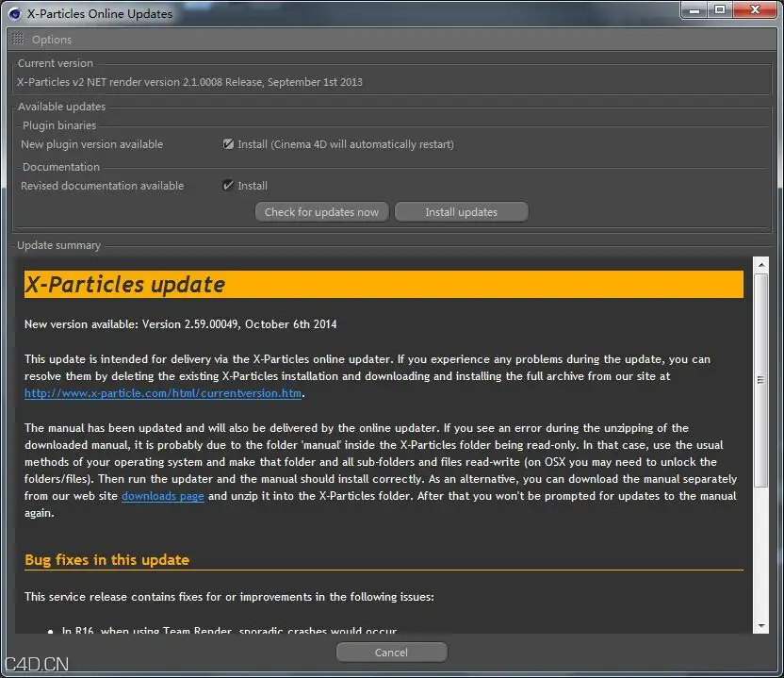
Task: Click the Install updates button
Action: tap(461, 212)
